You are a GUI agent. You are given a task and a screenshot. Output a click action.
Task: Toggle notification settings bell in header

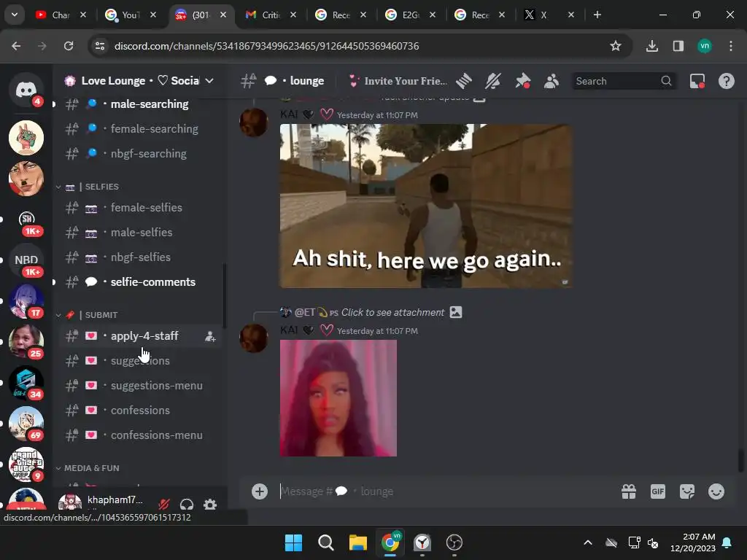click(493, 82)
